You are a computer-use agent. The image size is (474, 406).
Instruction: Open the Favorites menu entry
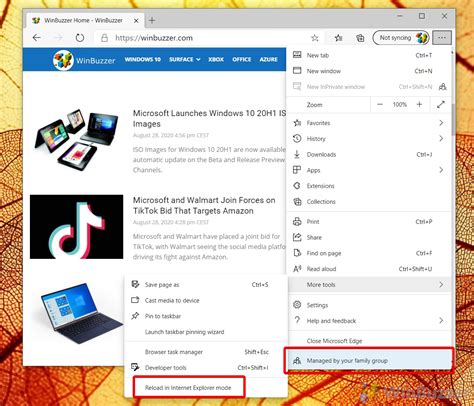tap(369, 123)
